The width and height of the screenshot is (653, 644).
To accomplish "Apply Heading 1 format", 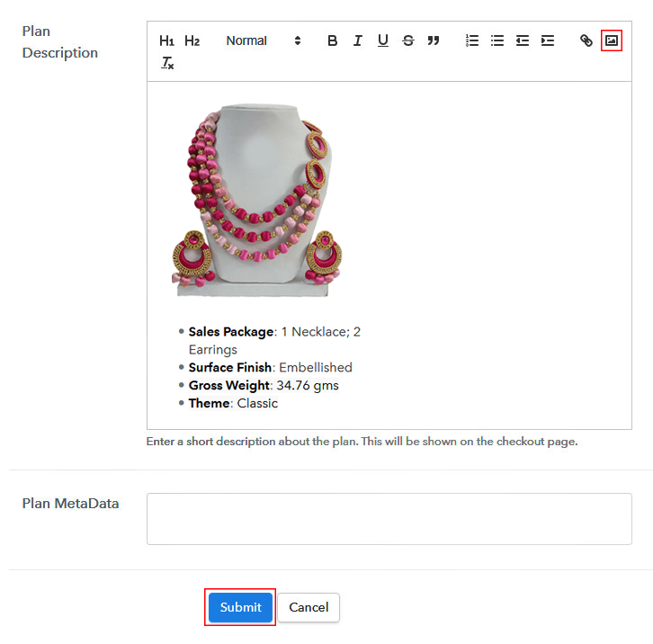I will tap(166, 40).
